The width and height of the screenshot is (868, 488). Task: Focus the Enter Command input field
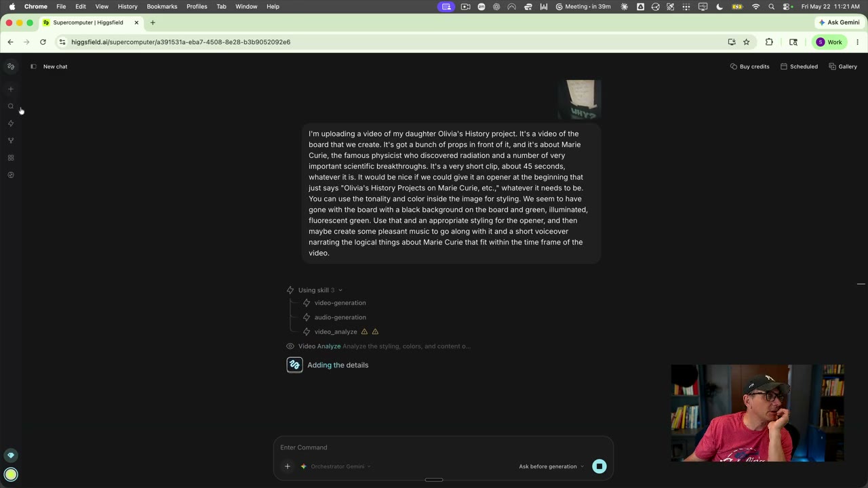point(443,447)
